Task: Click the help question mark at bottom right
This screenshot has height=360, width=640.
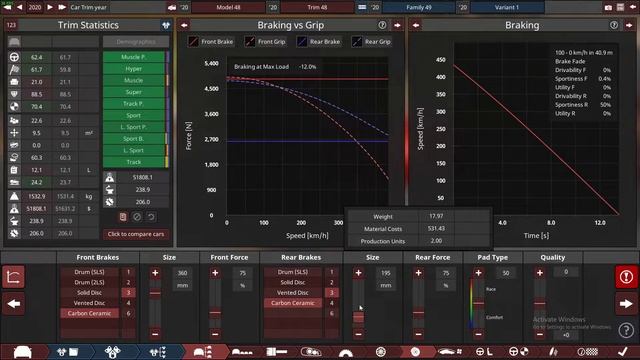Action: coord(626,330)
